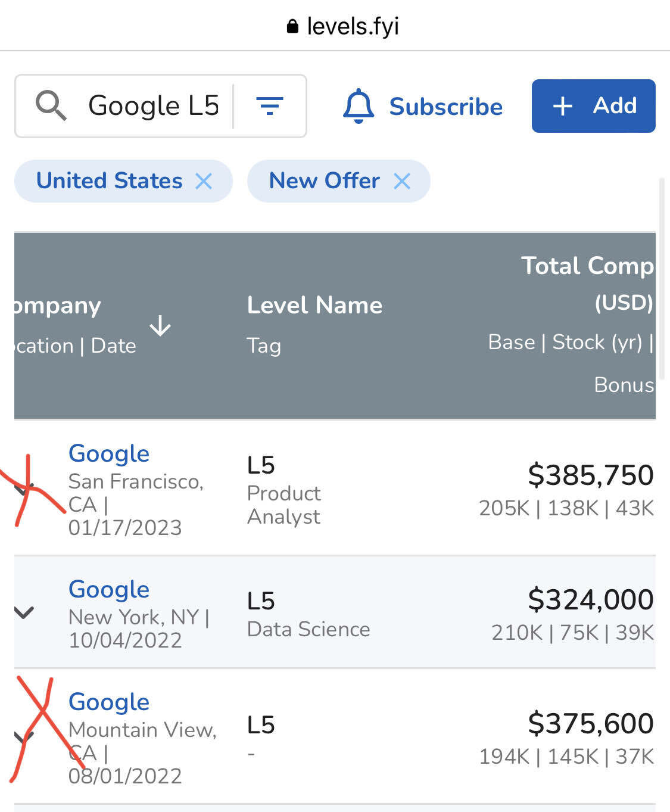Select the levels.fyi address bar title
Image resolution: width=670 pixels, height=812 pixels.
pos(352,25)
